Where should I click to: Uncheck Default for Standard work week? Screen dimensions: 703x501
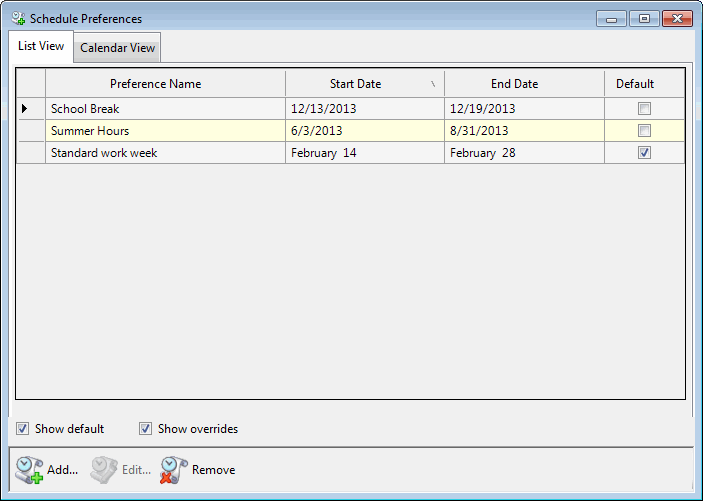644,153
